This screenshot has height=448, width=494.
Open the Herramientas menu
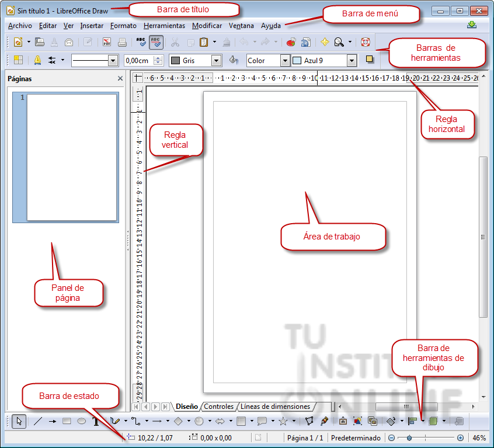[164, 26]
